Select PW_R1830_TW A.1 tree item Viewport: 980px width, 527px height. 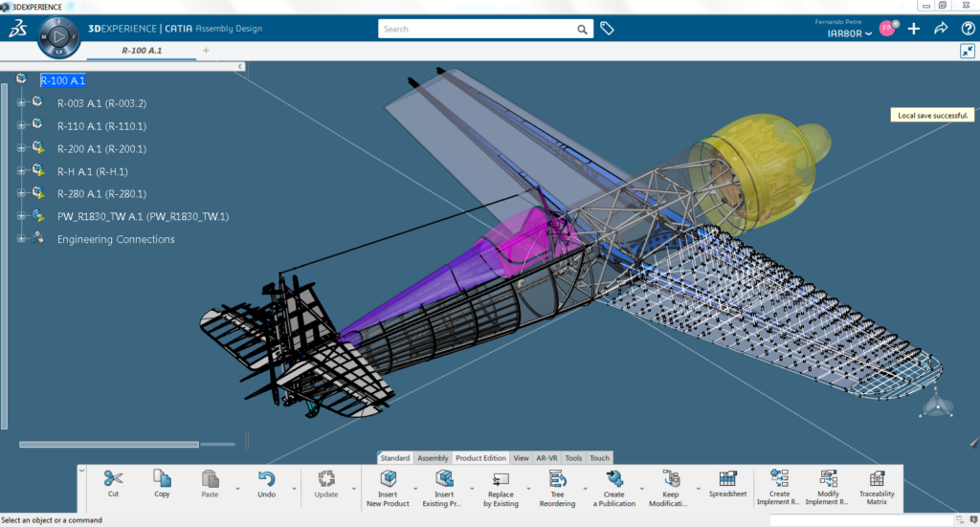coord(144,217)
